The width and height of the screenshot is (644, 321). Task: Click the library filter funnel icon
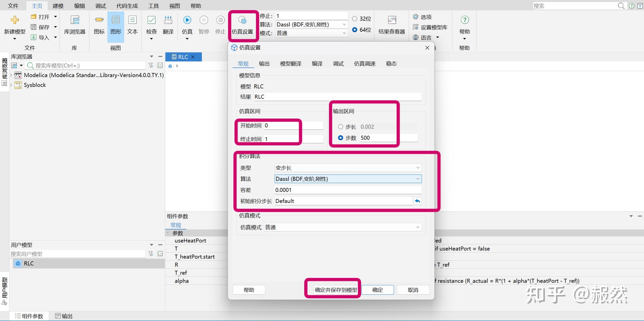151,65
